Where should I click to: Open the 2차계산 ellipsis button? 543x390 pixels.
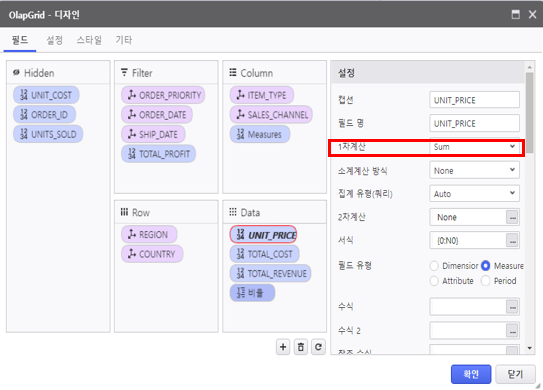pos(512,218)
